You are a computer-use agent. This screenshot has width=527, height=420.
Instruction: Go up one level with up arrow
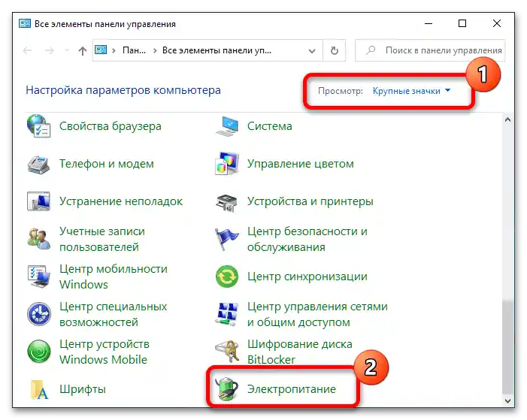click(x=83, y=51)
